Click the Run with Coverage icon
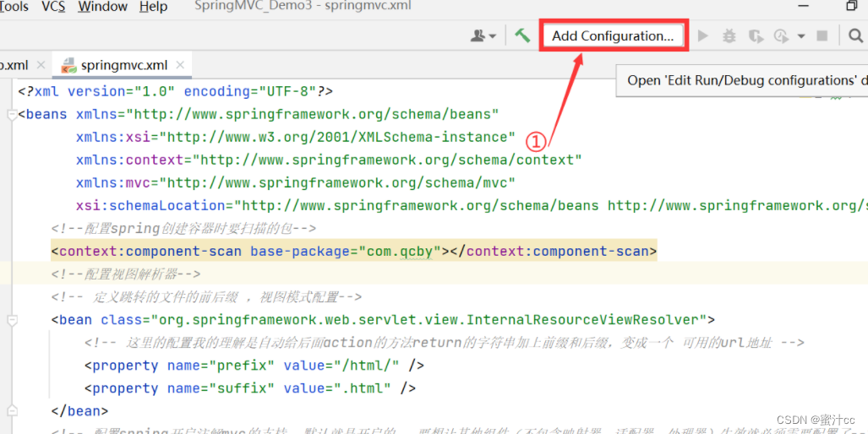The image size is (868, 434). pyautogui.click(x=756, y=36)
